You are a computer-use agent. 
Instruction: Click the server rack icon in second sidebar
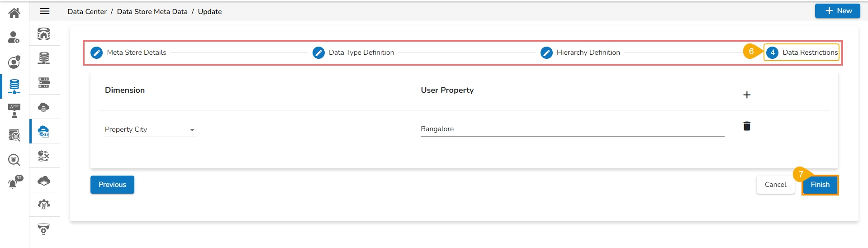[44, 82]
